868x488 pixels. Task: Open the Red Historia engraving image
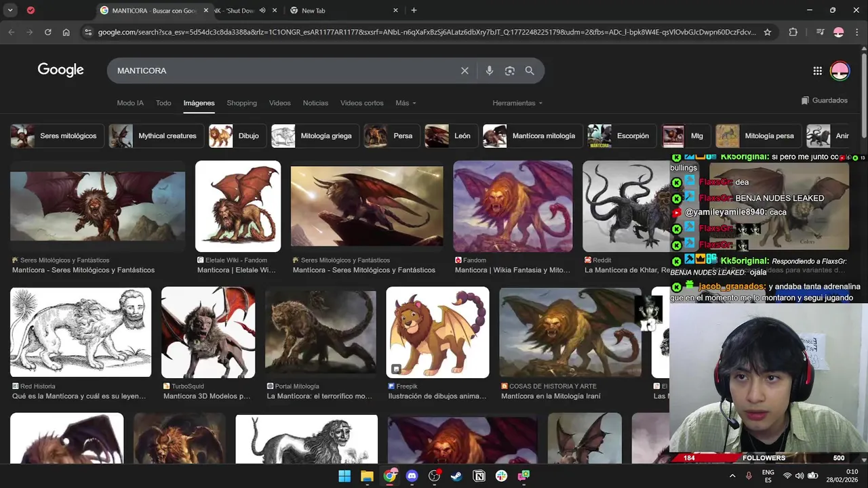[81, 332]
